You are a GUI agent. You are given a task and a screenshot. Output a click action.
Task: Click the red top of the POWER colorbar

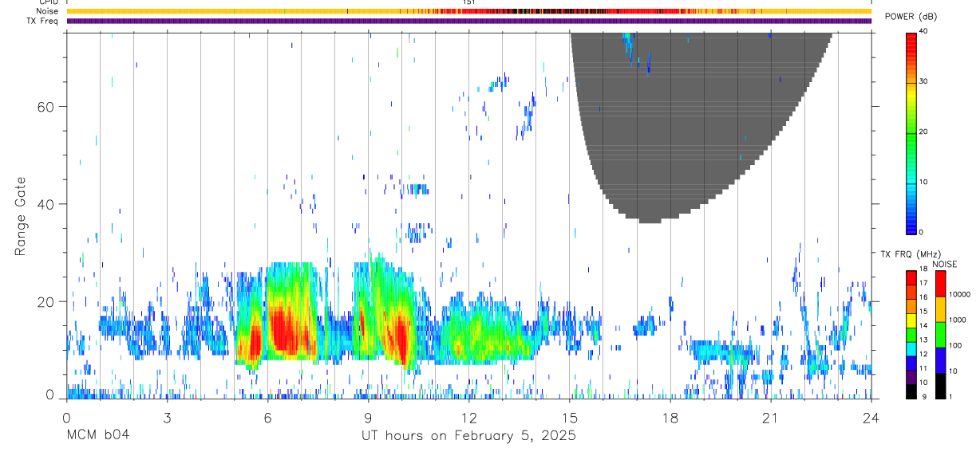click(x=911, y=44)
